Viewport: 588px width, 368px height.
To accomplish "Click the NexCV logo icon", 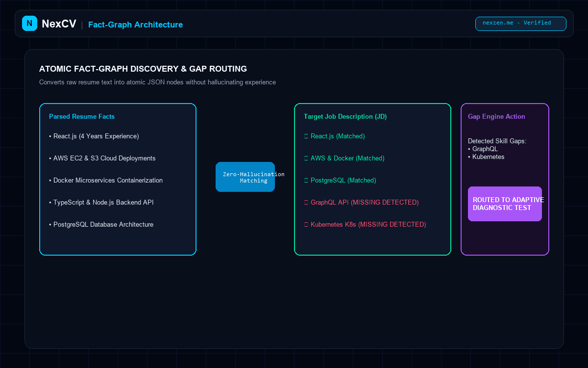I will click(29, 23).
